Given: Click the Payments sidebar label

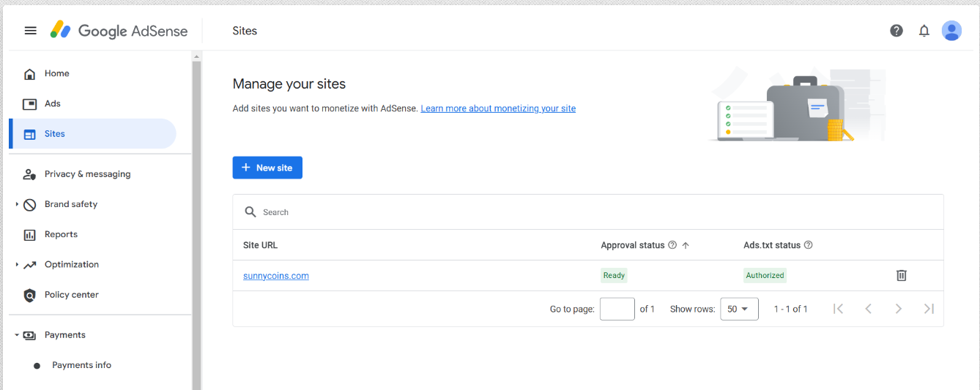Looking at the screenshot, I should (x=65, y=335).
